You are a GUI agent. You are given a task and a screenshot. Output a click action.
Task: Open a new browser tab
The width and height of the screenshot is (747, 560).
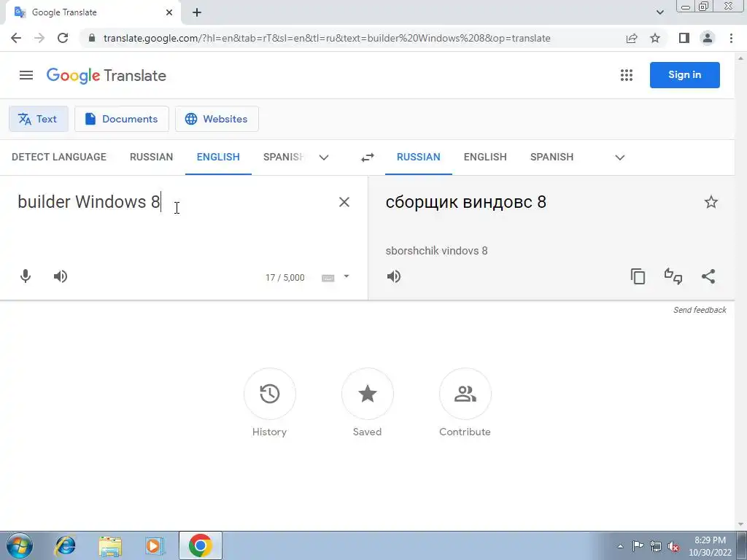[x=197, y=12]
